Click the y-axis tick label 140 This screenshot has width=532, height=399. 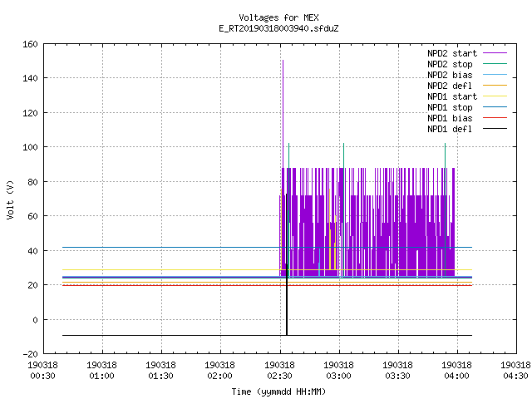coord(30,78)
